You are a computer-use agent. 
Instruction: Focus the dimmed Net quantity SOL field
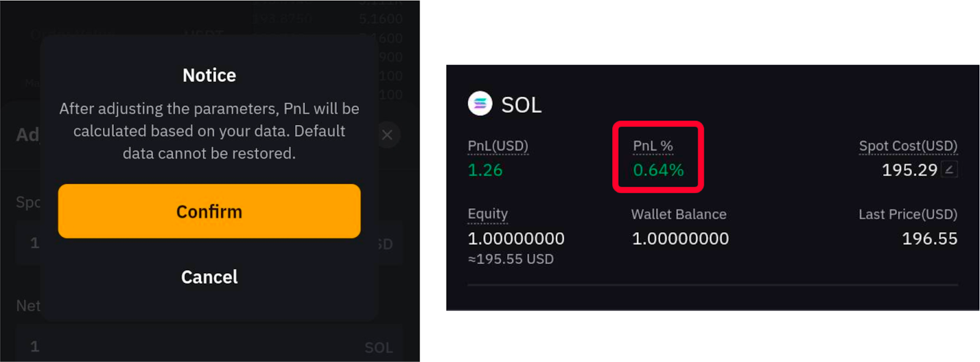point(209,347)
